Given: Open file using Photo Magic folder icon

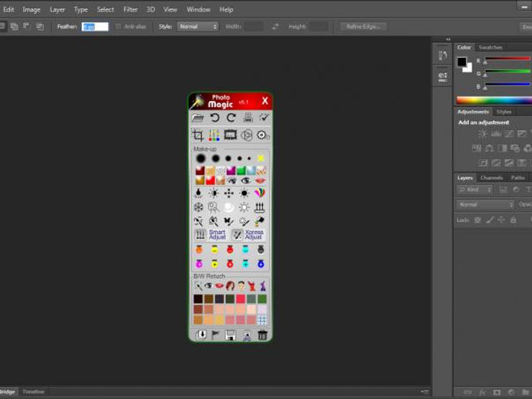Looking at the screenshot, I should coord(198,118).
